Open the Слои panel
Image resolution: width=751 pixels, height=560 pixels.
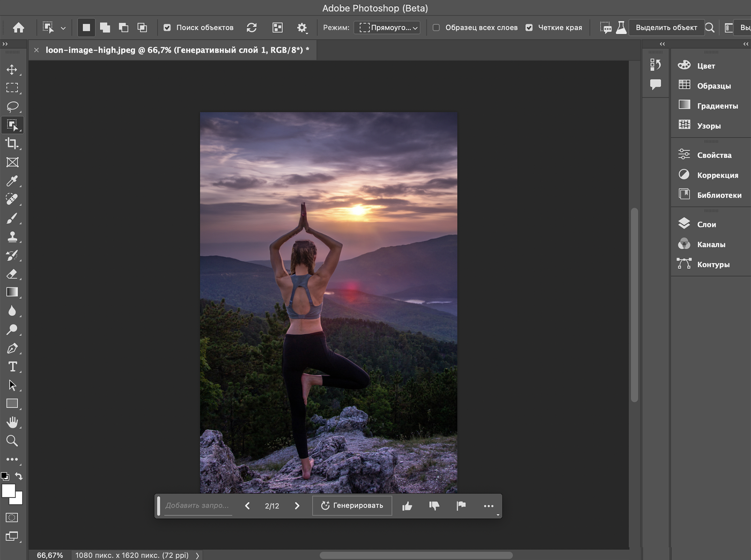[706, 224]
